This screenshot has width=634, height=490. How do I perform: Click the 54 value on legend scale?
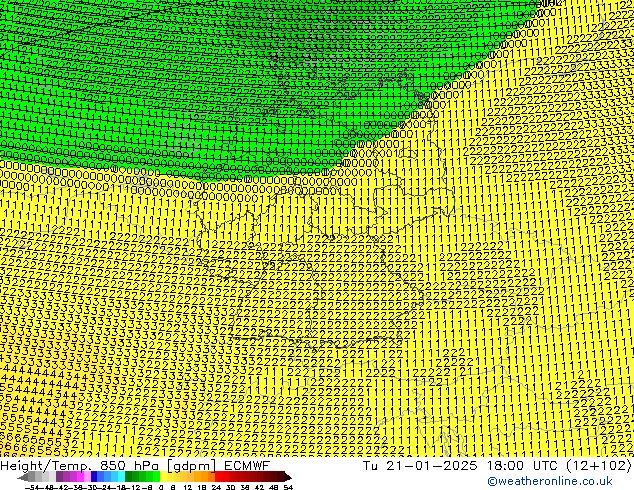[x=288, y=487]
